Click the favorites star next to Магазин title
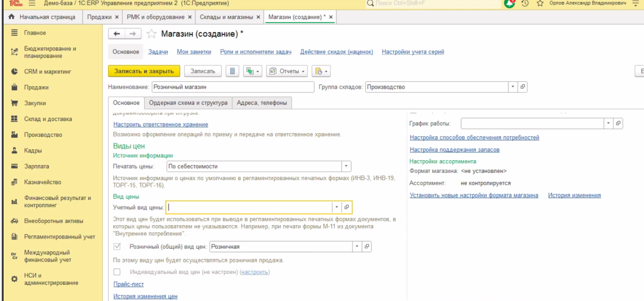Image resolution: width=644 pixels, height=301 pixels. [x=151, y=34]
